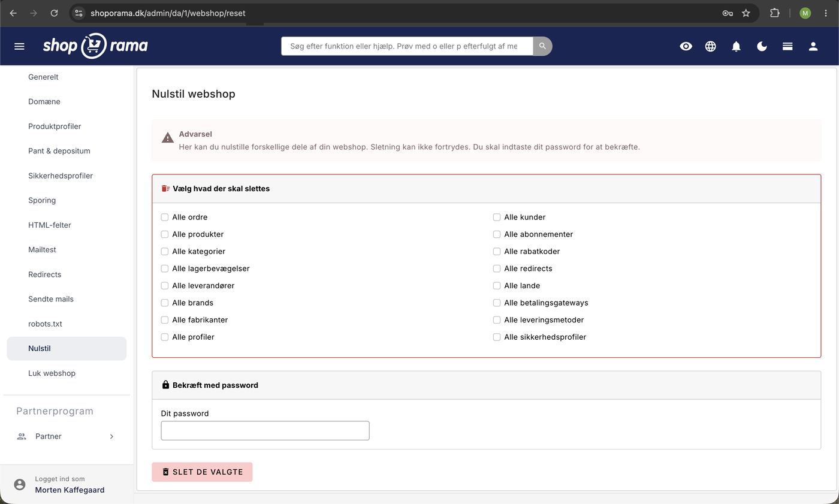Open the globe language icon
Image resolution: width=839 pixels, height=504 pixels.
711,46
